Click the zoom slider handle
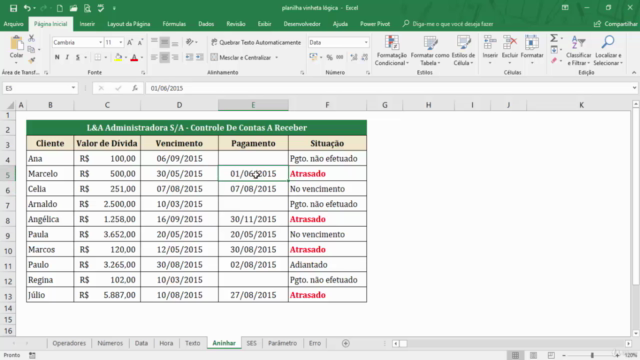Viewport: 640px width, 360px height. (592, 356)
